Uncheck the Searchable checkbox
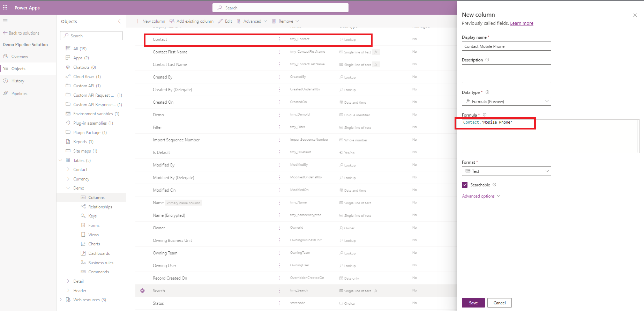Viewport: 644px width, 311px height. click(465, 185)
